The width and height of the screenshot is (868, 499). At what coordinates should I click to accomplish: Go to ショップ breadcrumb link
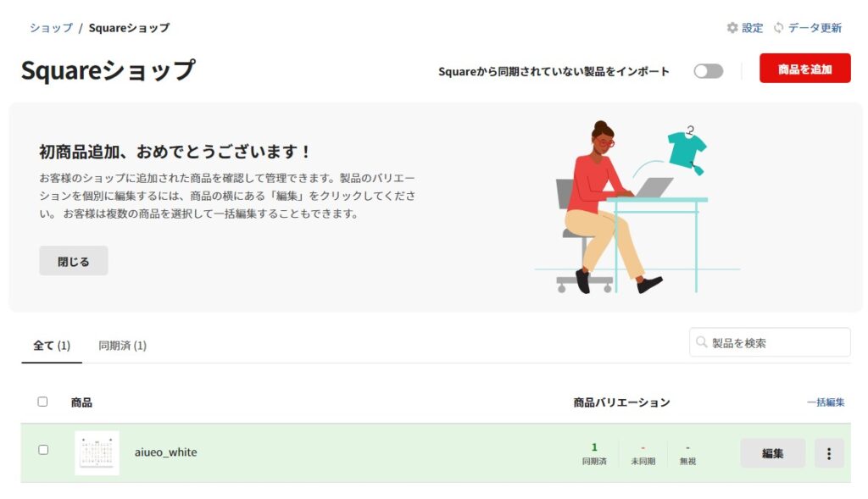coord(51,28)
